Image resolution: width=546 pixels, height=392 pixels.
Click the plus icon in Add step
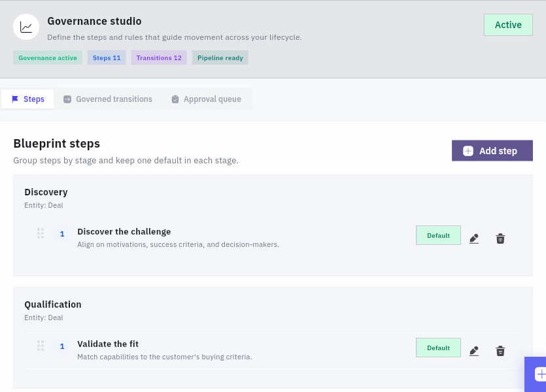tap(468, 151)
